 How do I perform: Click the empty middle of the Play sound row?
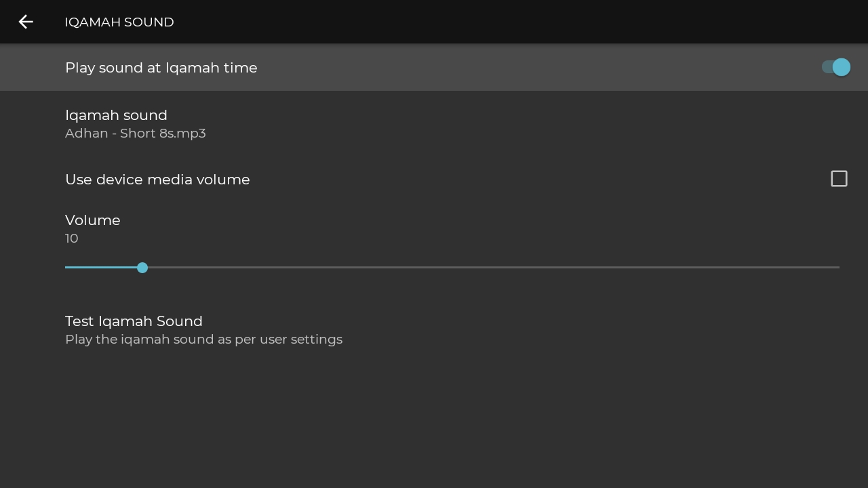pyautogui.click(x=536, y=67)
